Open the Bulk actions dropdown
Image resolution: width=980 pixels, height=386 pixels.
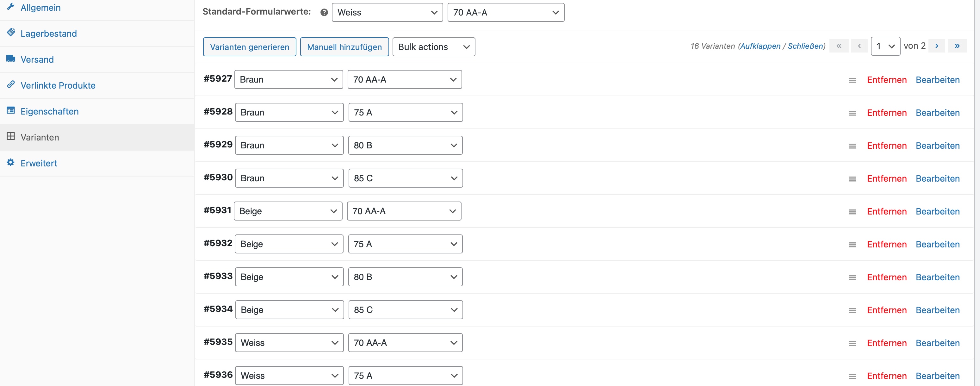coord(434,47)
